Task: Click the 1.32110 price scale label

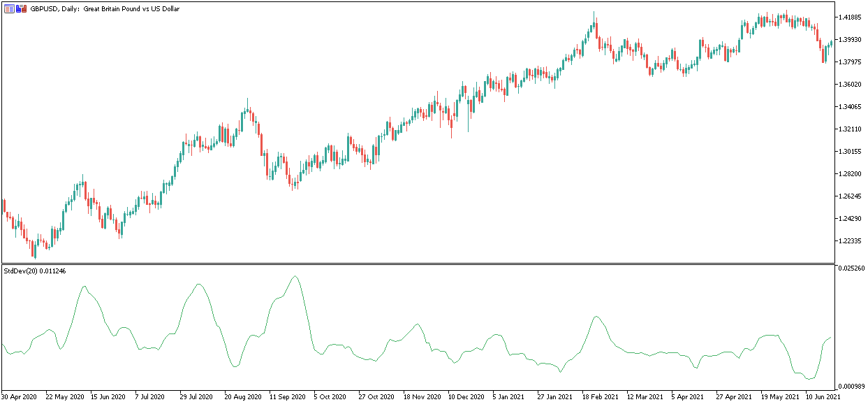Action: click(849, 129)
